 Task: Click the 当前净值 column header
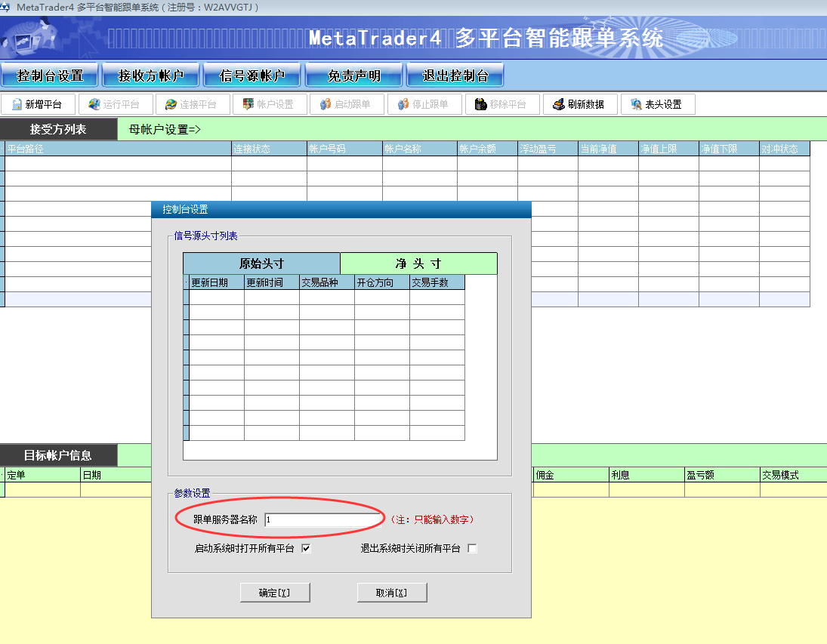pos(608,149)
